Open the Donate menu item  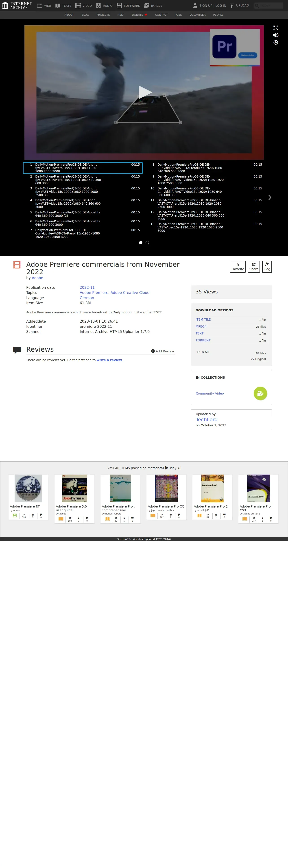(139, 15)
